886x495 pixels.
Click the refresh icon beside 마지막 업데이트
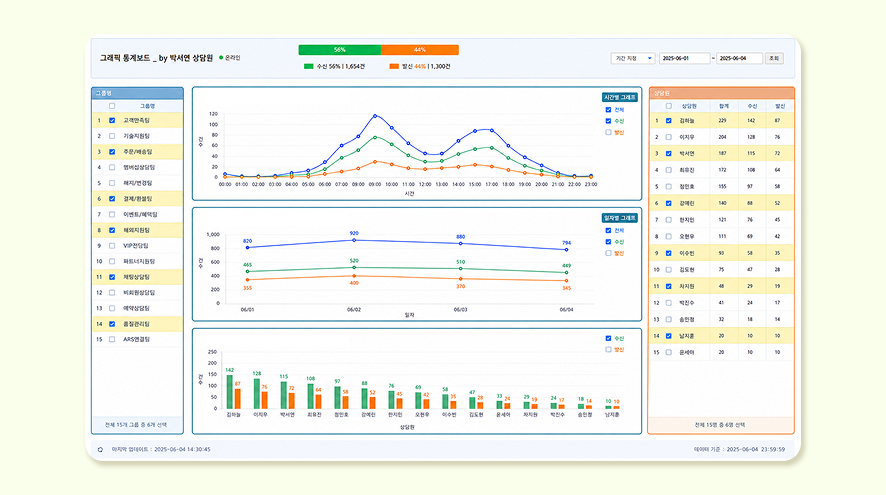(x=100, y=450)
